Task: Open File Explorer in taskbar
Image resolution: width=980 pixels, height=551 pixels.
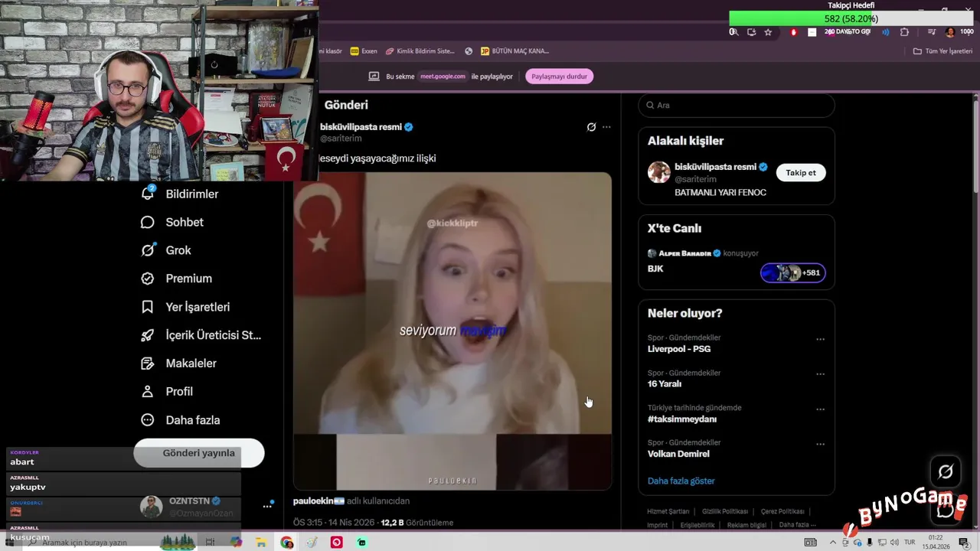Action: coord(261,543)
